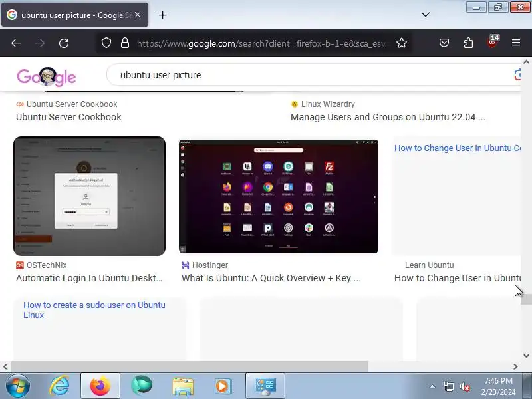Go back to the previous page
Image resolution: width=532 pixels, height=399 pixels.
click(x=15, y=43)
